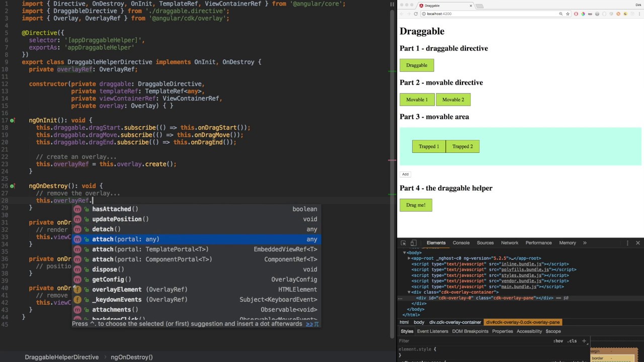Open the Network tab
Screen dimensions: 644x362
click(x=509, y=243)
